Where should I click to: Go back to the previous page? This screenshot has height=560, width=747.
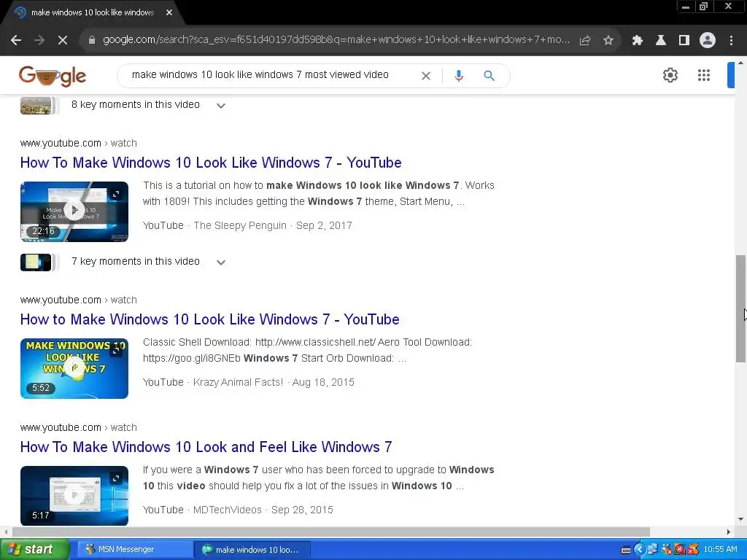coord(16,41)
